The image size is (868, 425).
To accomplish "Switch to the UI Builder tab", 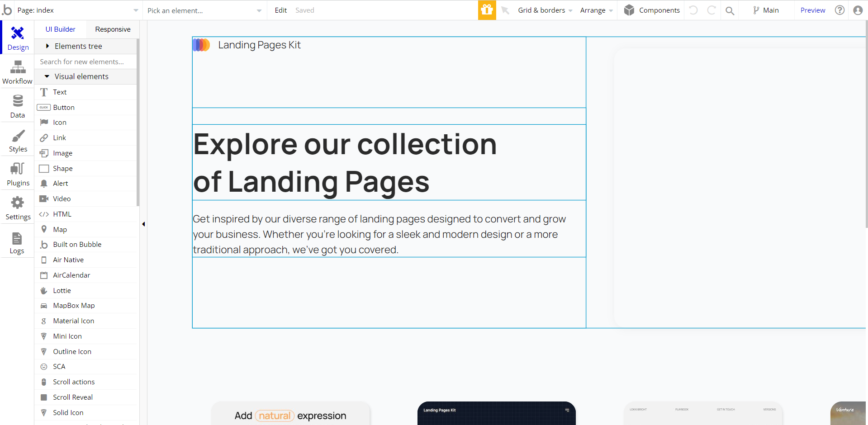I will 61,29.
